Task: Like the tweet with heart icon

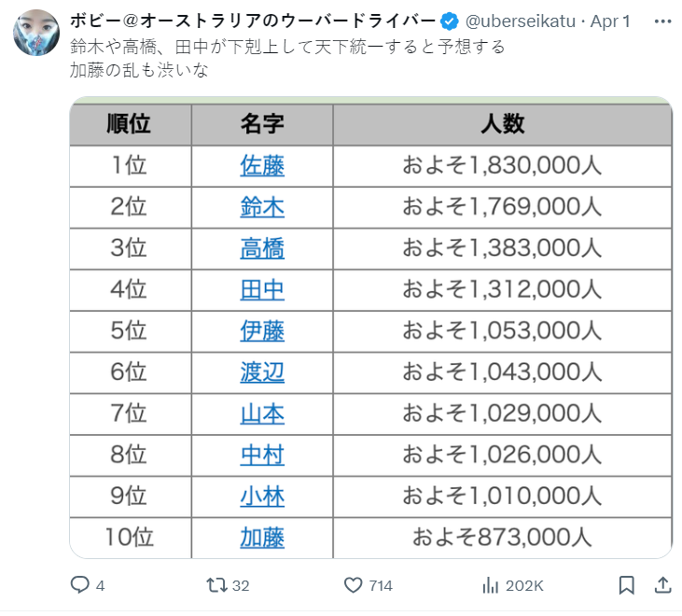Action: 353,585
